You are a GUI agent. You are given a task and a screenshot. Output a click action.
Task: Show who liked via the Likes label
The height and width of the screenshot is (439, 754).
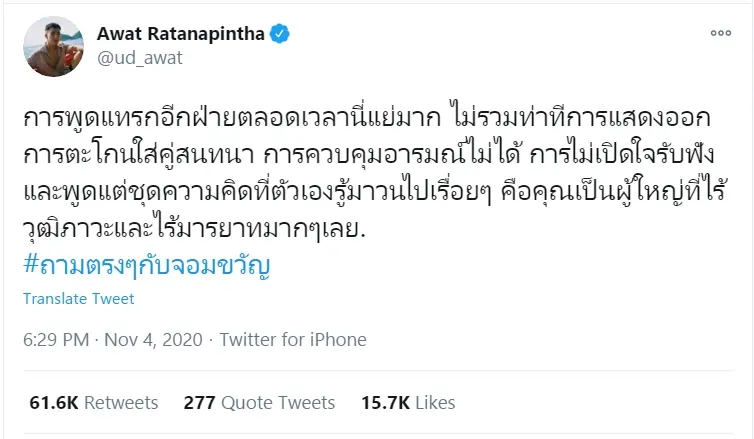433,403
